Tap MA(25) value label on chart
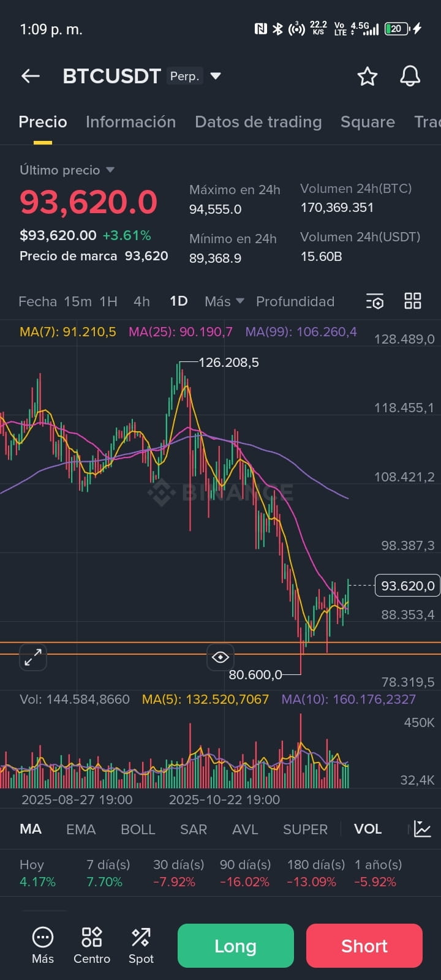The image size is (441, 980). pyautogui.click(x=181, y=332)
